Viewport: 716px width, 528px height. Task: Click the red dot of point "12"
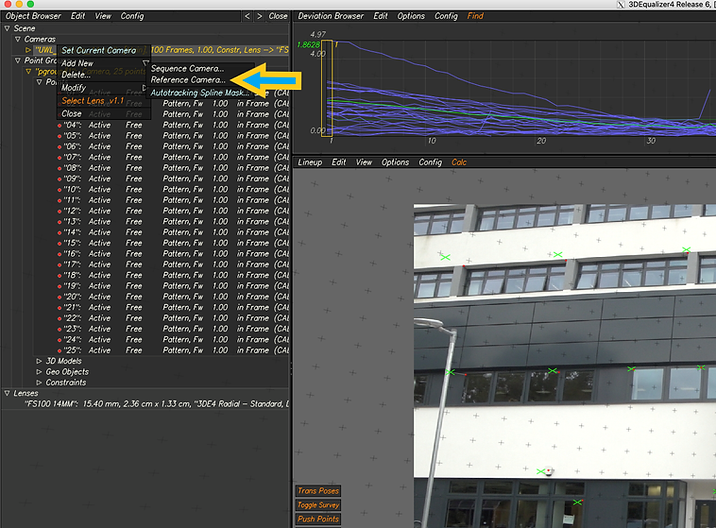pyautogui.click(x=59, y=211)
